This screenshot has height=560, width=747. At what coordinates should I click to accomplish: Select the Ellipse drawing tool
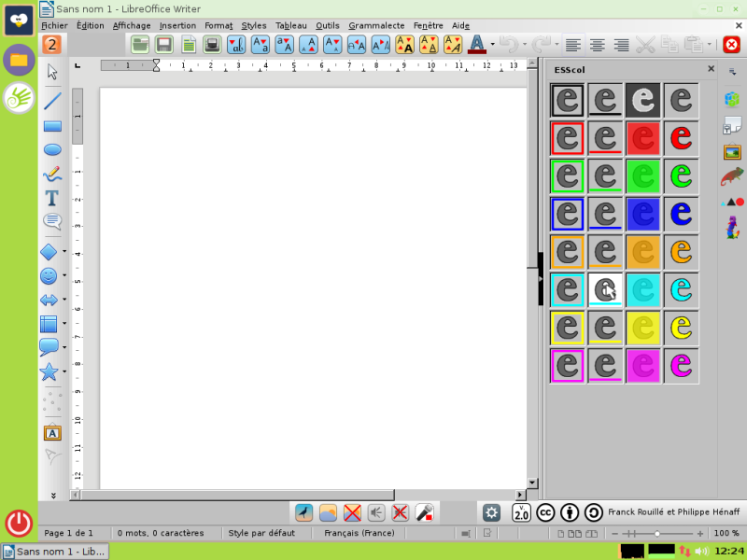(52, 149)
